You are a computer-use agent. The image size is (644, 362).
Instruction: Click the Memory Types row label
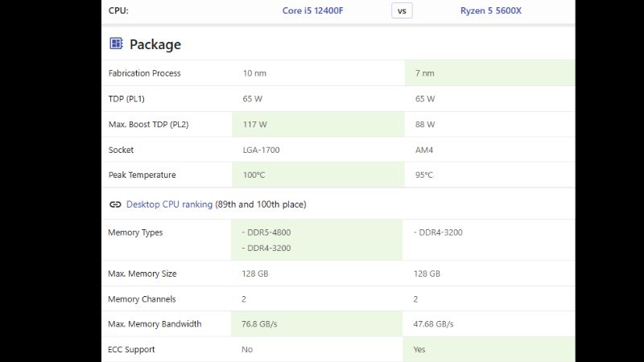[x=135, y=232]
